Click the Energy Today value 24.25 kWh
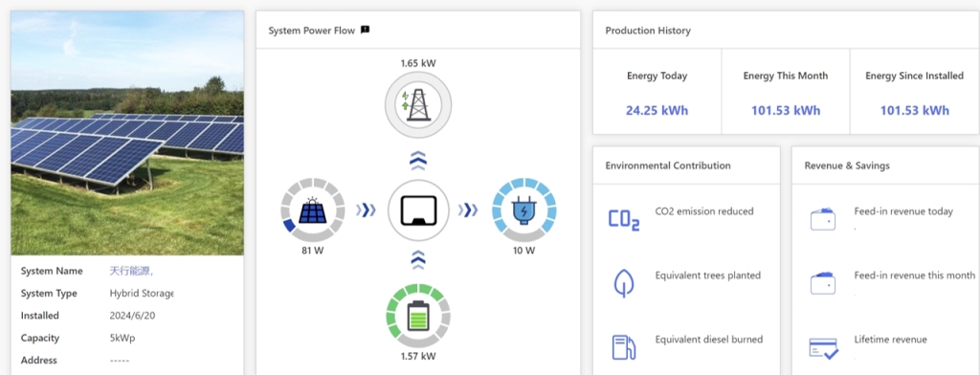Image resolution: width=980 pixels, height=375 pixels. [x=657, y=111]
